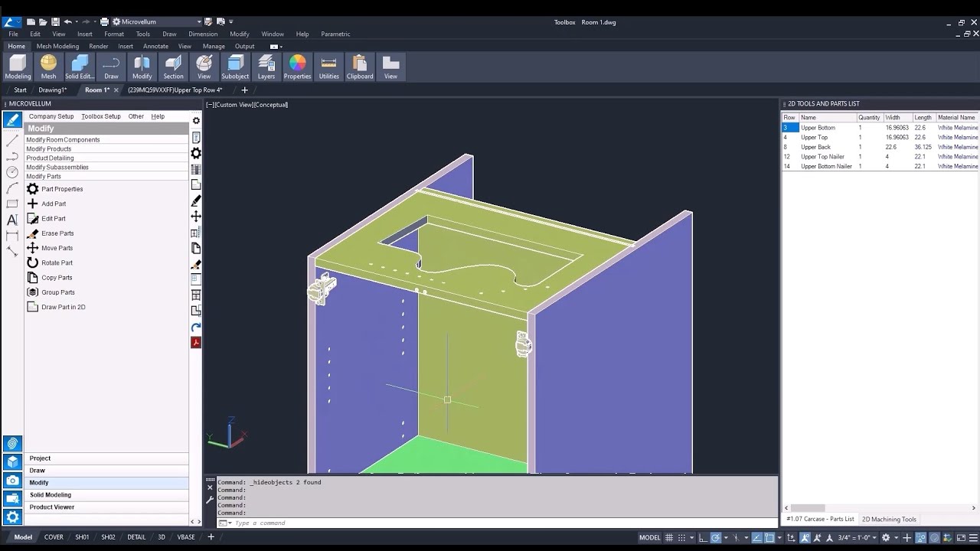Open the Draw ribbon panel

(111, 67)
